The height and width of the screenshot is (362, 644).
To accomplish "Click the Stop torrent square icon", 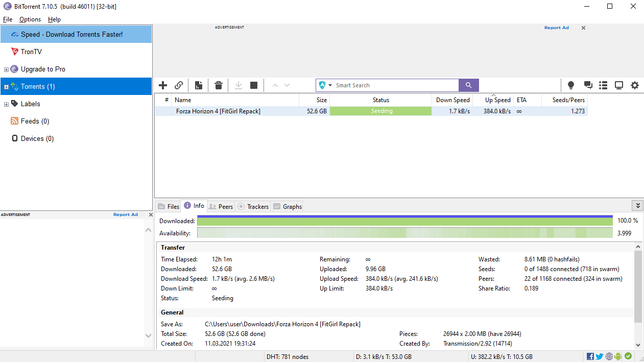I will [254, 85].
